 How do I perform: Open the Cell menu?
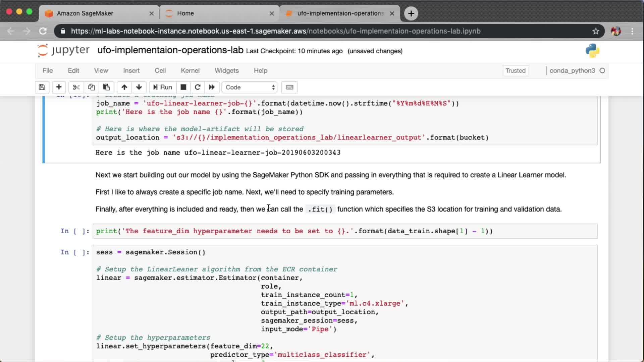[x=160, y=70]
